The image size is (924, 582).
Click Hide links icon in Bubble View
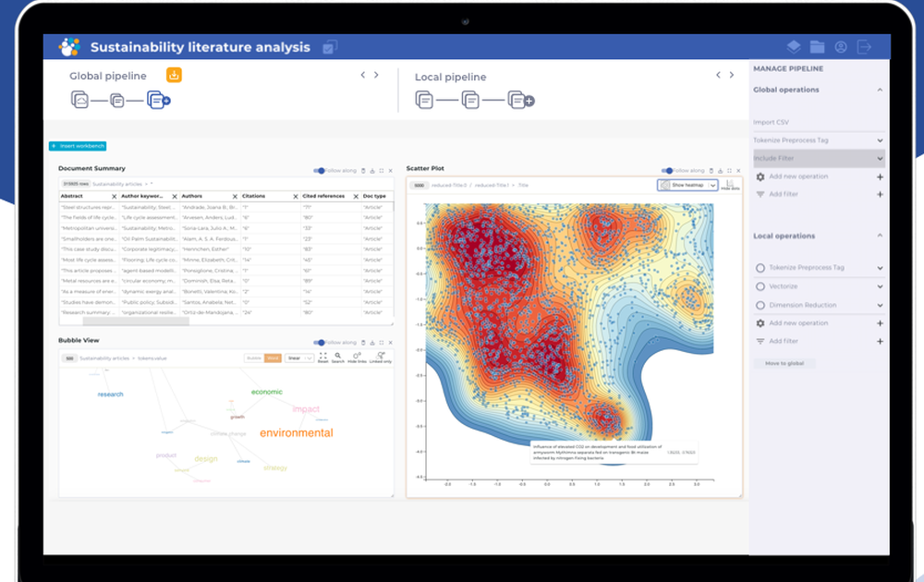[357, 358]
